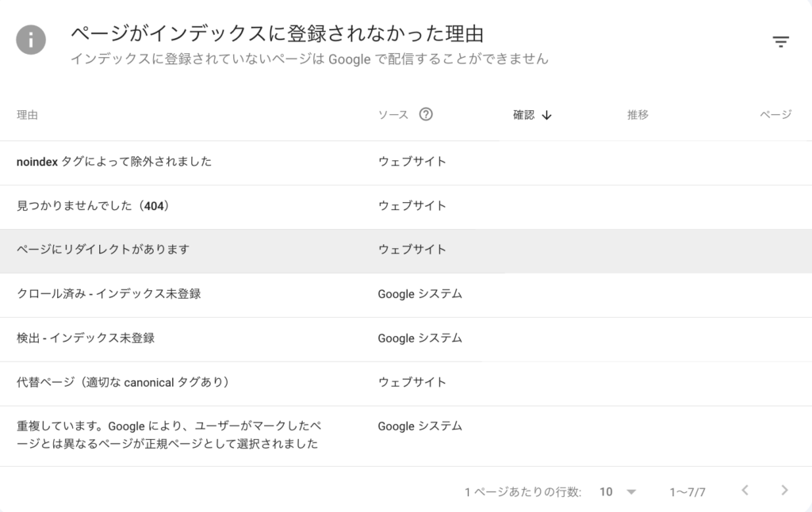Open rows-per-page dropdown arrow
Screen dimensions: 812x512
630,492
